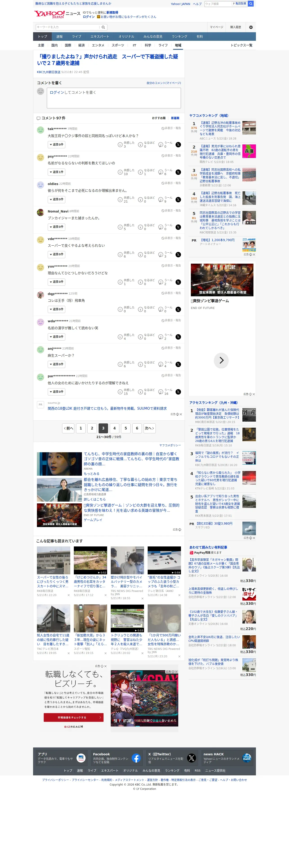Expand 返信1件 under psy******** comment
Image resolution: width=289 pixels, height=868 pixels.
[56, 172]
